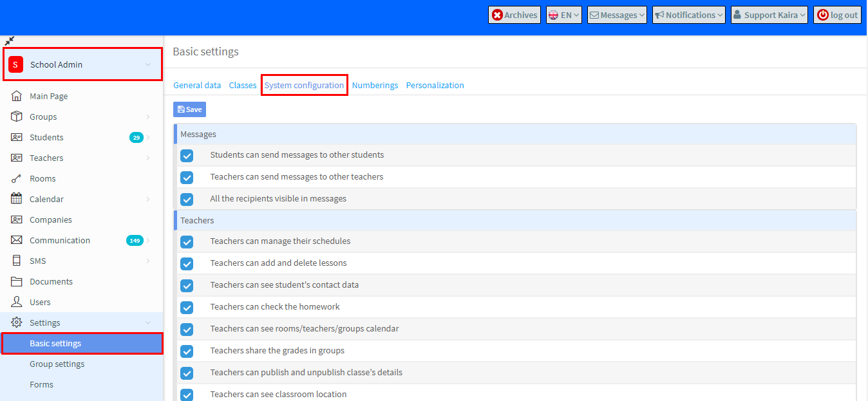Uncheck 'Teachers can check the homework'
This screenshot has width=868, height=401.
pos(187,307)
